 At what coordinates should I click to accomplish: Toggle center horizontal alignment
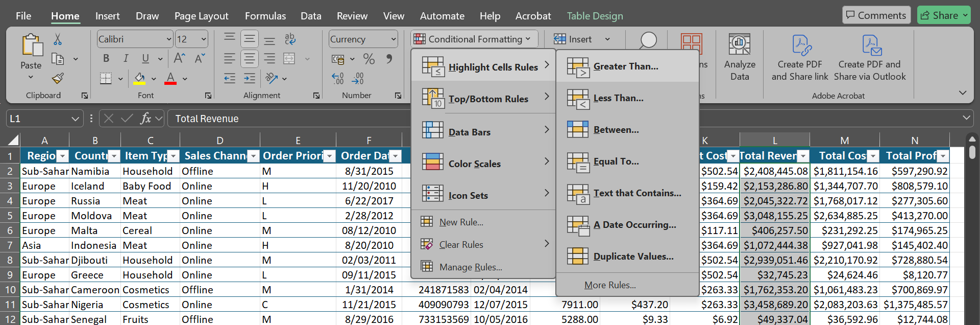tap(250, 58)
